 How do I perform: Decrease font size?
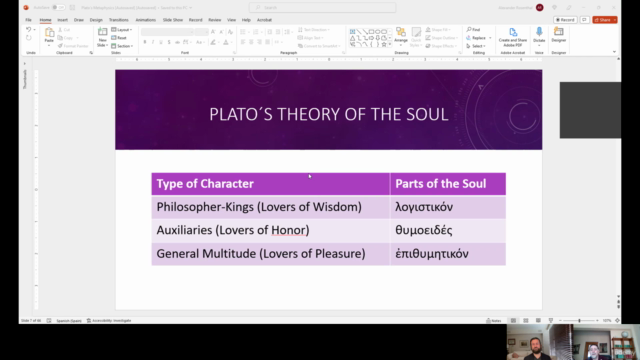[x=221, y=31]
